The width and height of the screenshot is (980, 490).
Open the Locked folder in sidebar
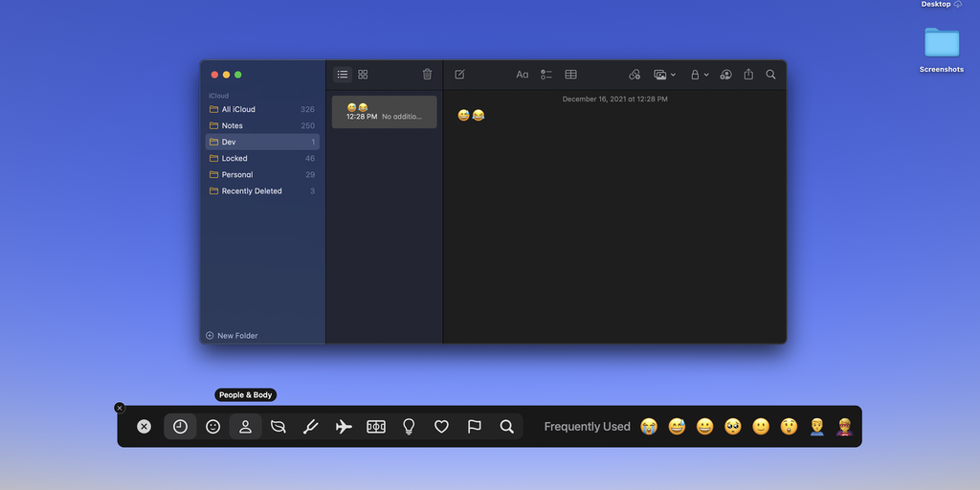tap(234, 159)
